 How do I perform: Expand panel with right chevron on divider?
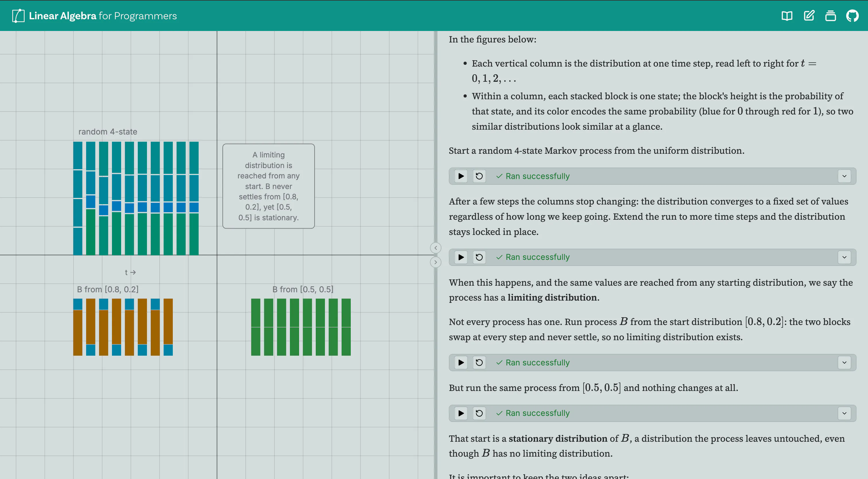click(436, 262)
